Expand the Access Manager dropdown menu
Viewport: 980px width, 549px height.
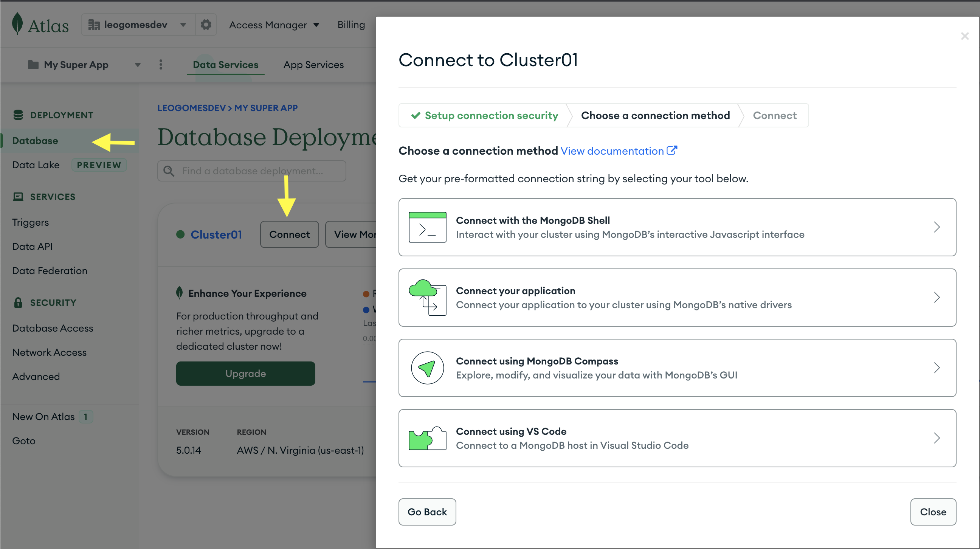click(x=274, y=24)
